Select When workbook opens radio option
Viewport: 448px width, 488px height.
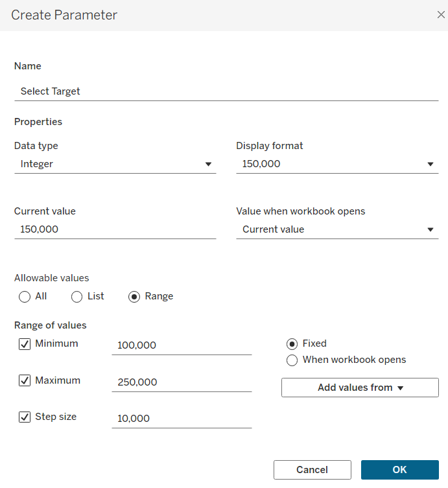[x=292, y=360]
